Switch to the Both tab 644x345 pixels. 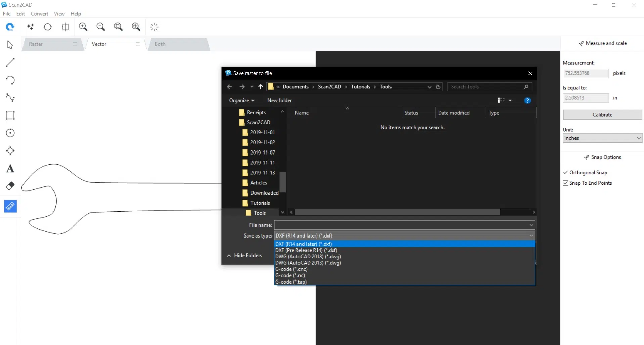(x=160, y=44)
